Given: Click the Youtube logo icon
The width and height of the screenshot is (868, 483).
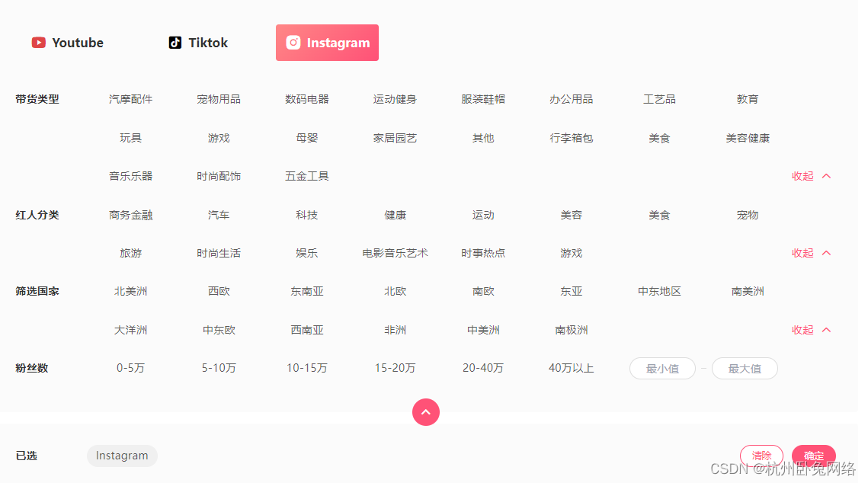Looking at the screenshot, I should (39, 43).
